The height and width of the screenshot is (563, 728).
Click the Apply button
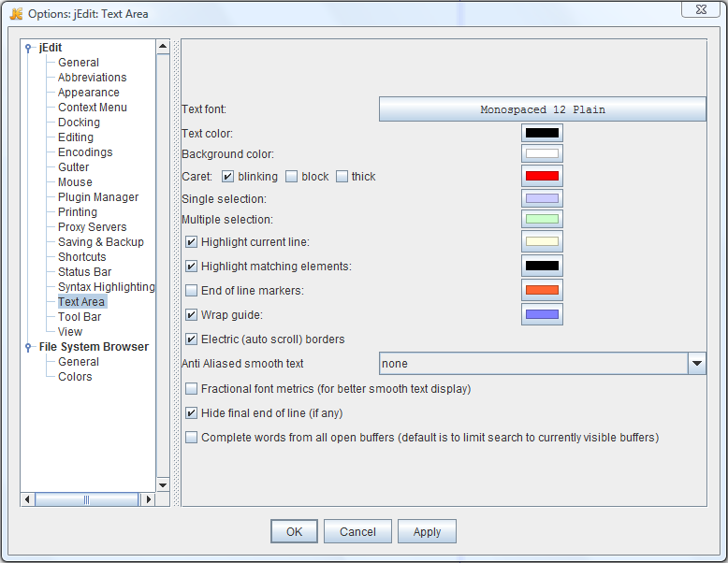pyautogui.click(x=427, y=531)
